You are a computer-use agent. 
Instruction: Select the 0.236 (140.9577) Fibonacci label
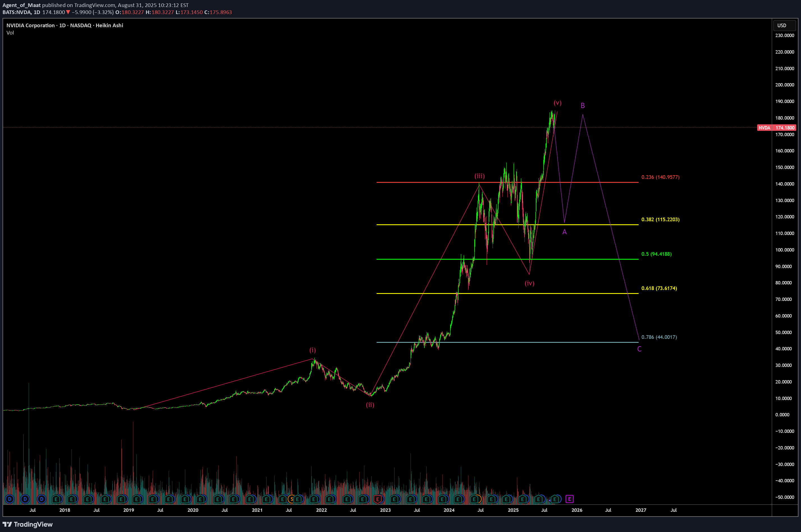[x=660, y=177]
